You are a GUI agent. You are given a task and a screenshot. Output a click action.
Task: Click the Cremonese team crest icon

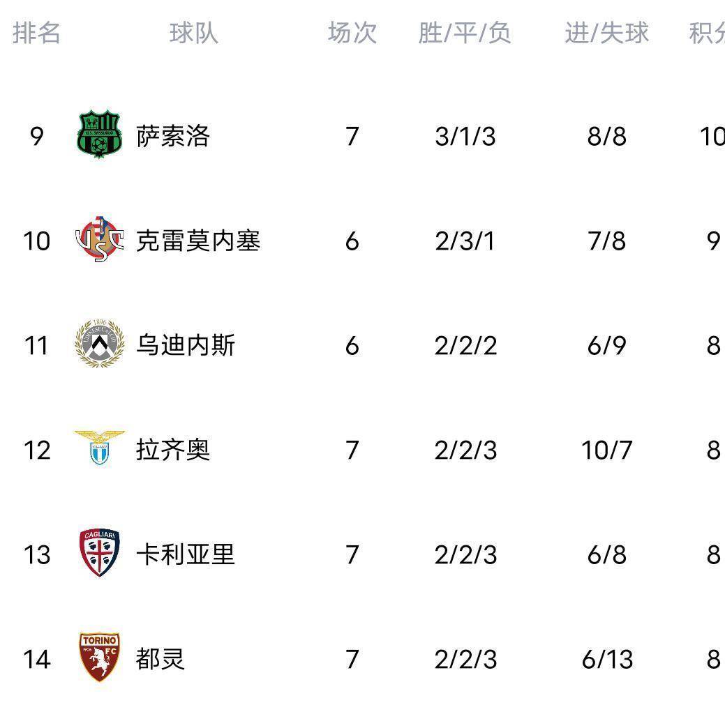coord(99,240)
